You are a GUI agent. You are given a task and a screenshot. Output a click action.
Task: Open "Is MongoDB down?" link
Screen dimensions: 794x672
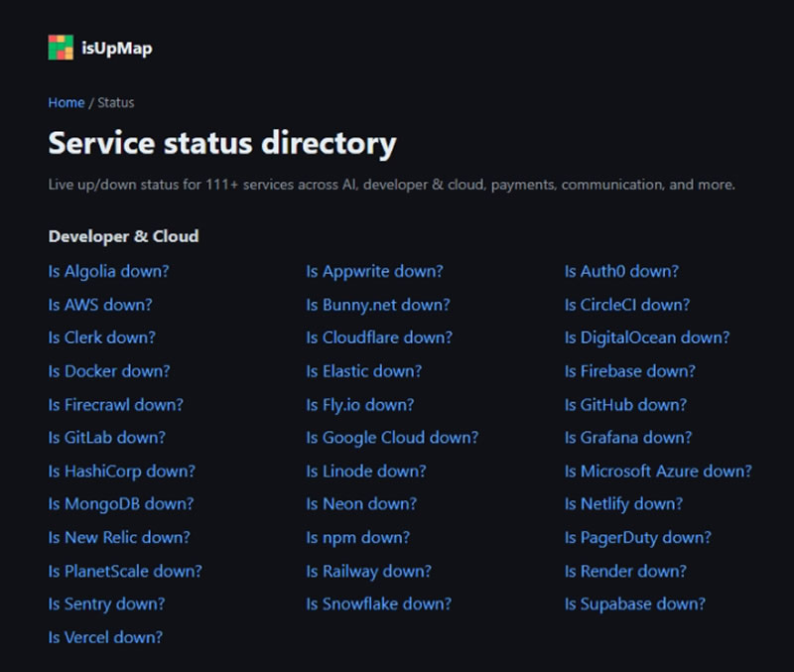point(120,504)
